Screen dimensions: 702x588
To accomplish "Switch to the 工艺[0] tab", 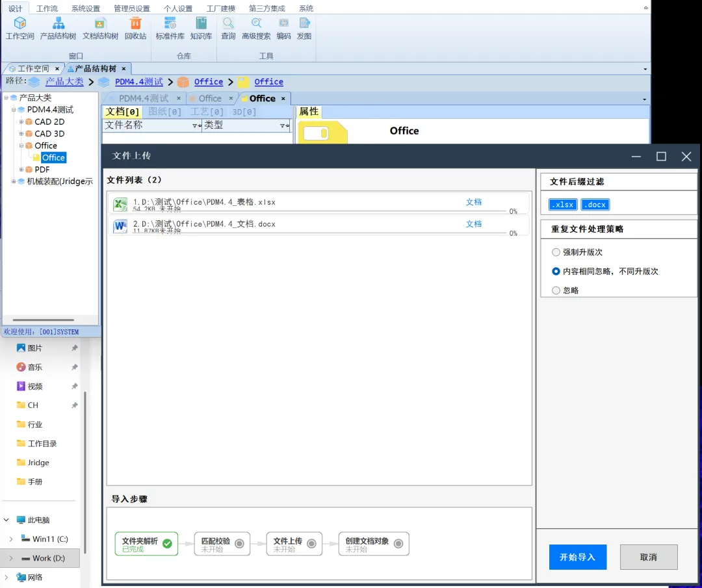I will pyautogui.click(x=207, y=112).
